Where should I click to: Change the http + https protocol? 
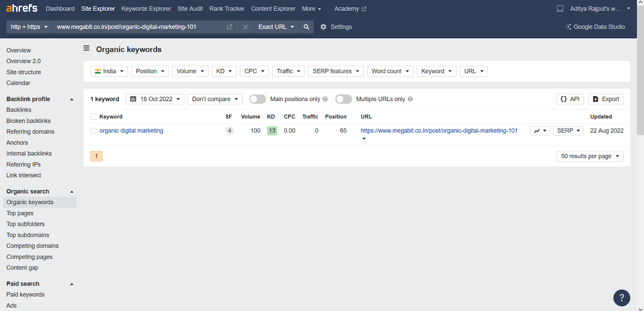click(29, 27)
